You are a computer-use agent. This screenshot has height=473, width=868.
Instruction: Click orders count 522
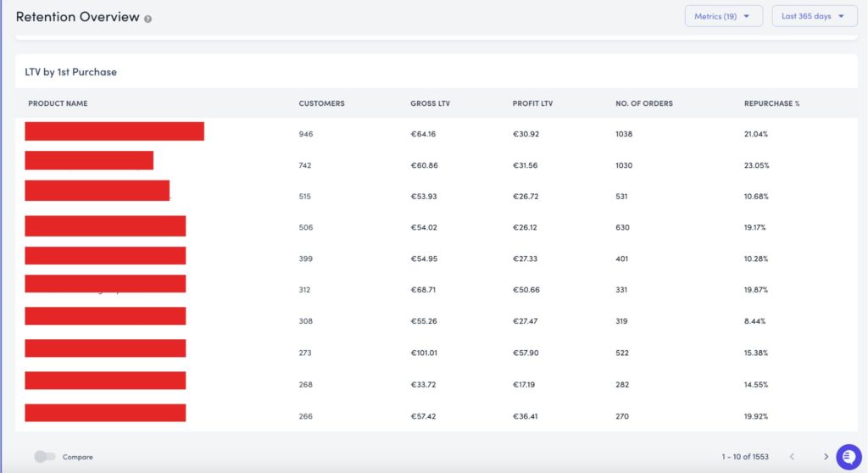click(x=622, y=353)
